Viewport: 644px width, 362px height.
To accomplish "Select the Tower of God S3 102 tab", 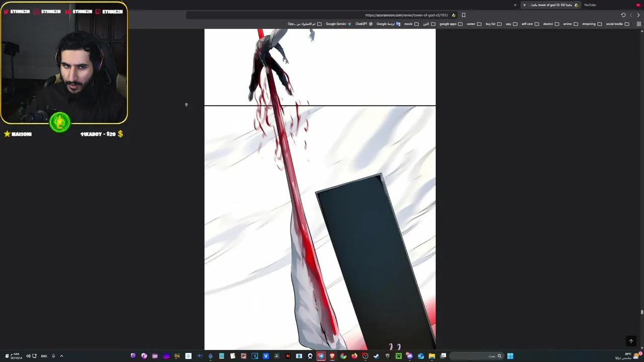I will click(x=551, y=5).
